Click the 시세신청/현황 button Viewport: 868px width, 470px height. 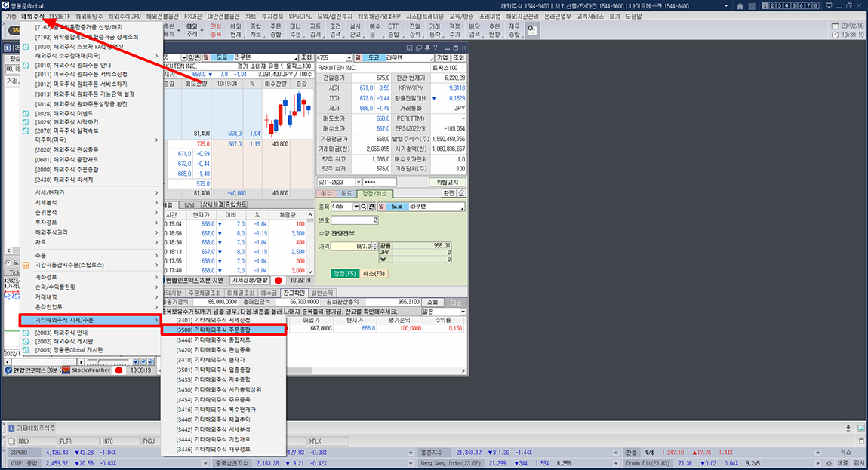click(250, 280)
